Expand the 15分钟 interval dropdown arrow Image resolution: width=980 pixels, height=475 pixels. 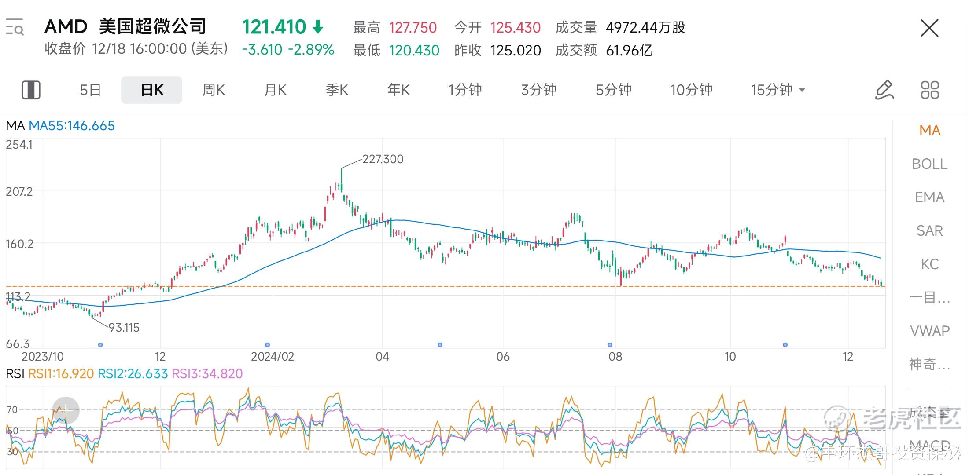pos(802,90)
